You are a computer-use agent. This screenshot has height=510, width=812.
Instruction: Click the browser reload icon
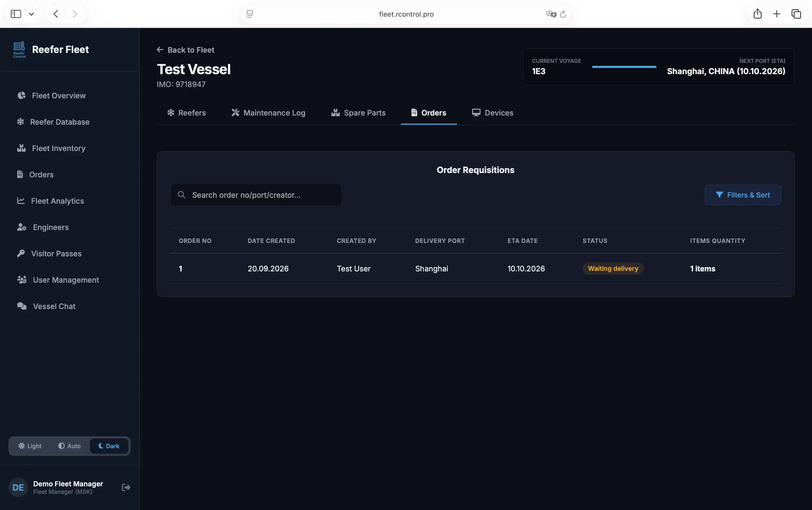click(x=563, y=14)
